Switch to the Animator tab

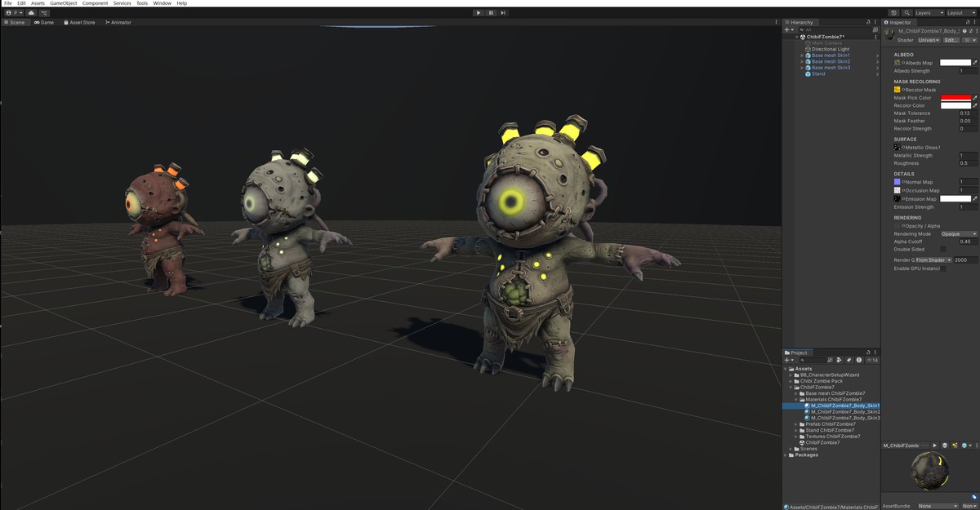pyautogui.click(x=118, y=22)
